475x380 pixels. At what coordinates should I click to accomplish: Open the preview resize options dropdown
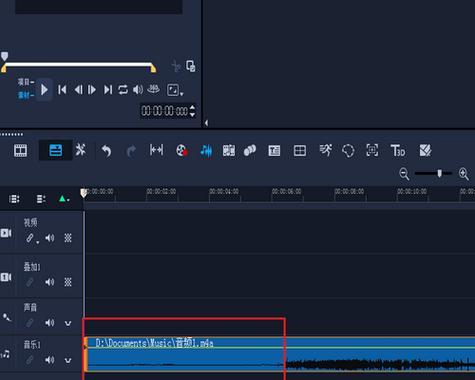175,90
